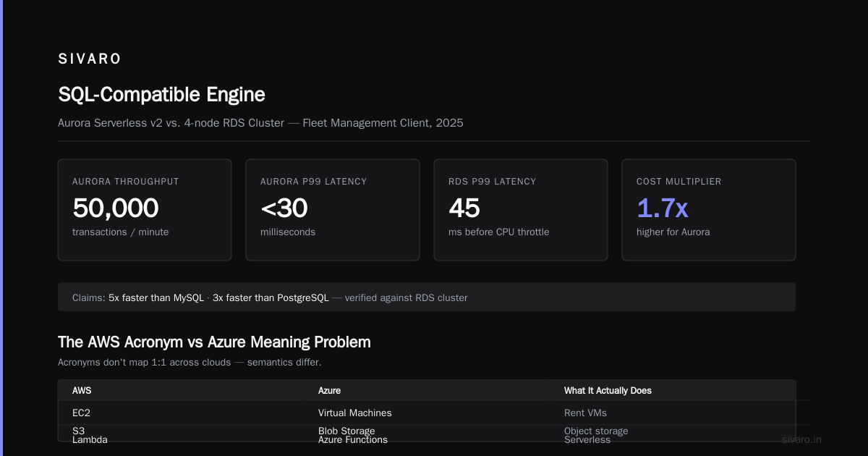The width and height of the screenshot is (868, 456).
Task: Click the ms before CPU throttle caption
Action: (498, 232)
